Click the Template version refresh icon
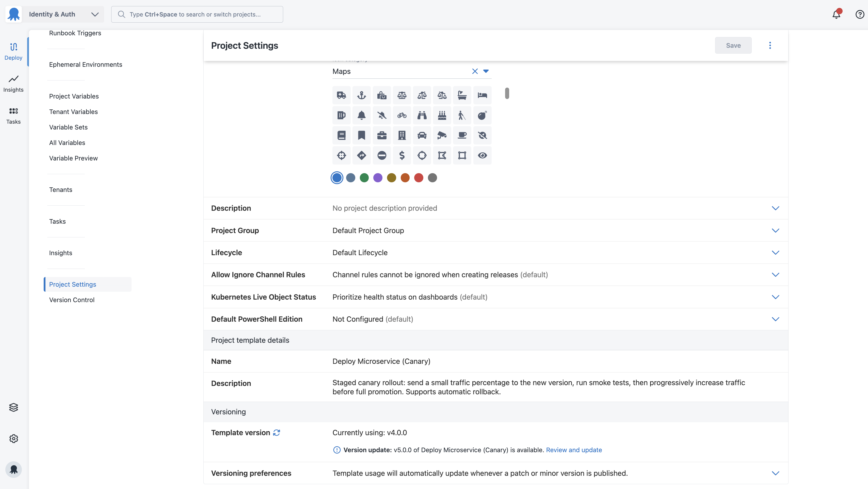The height and width of the screenshot is (489, 868). [x=276, y=433]
